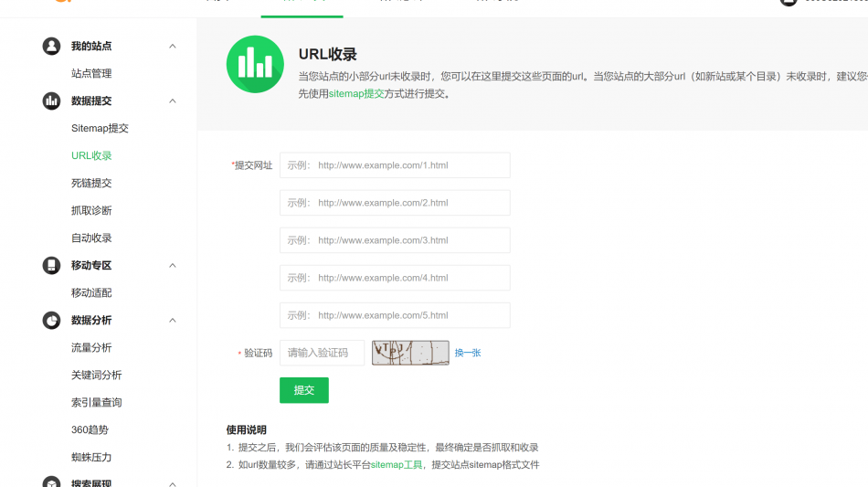
Task: Click the 搜索展现 cube icon
Action: click(51, 482)
